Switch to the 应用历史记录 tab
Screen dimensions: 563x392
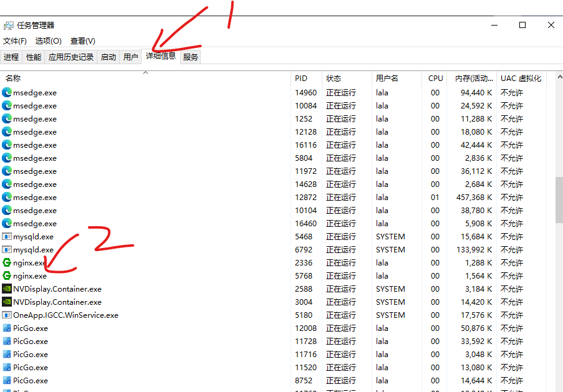(x=70, y=57)
